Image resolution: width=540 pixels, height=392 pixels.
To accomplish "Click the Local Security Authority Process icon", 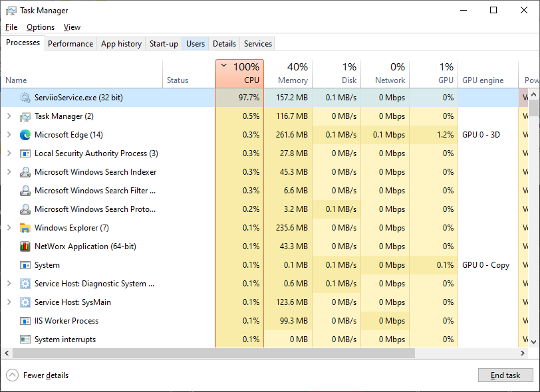I will coord(25,153).
